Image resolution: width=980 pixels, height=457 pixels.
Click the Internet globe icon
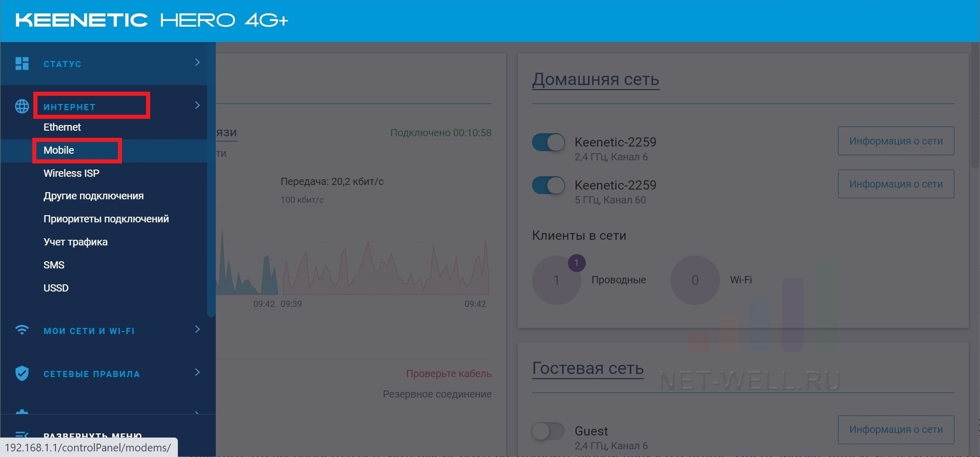22,106
